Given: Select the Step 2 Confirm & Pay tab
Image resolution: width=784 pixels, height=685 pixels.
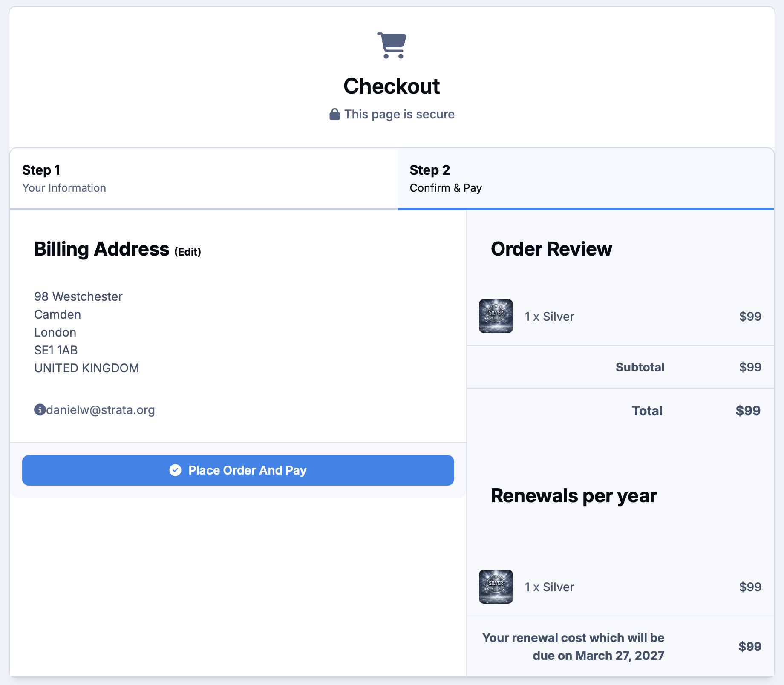Looking at the screenshot, I should [586, 179].
